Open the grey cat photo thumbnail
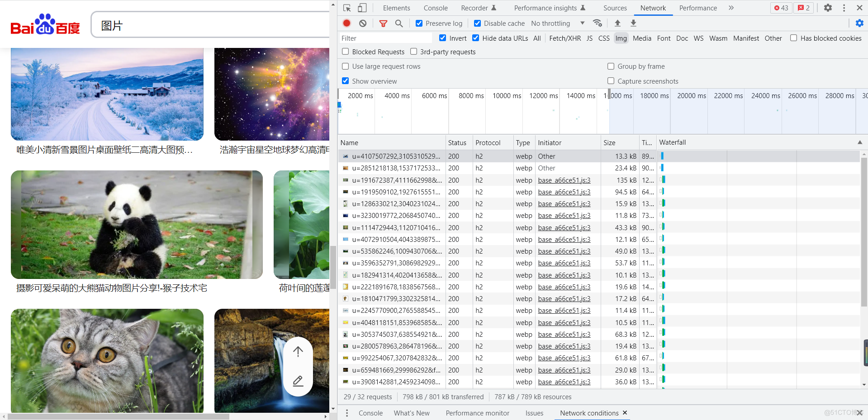 pos(107,360)
